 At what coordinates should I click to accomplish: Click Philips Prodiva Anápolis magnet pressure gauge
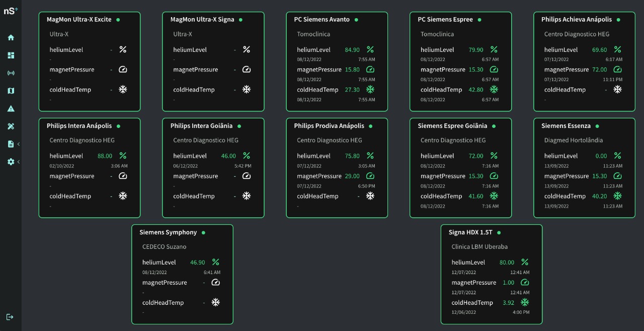coord(370,176)
